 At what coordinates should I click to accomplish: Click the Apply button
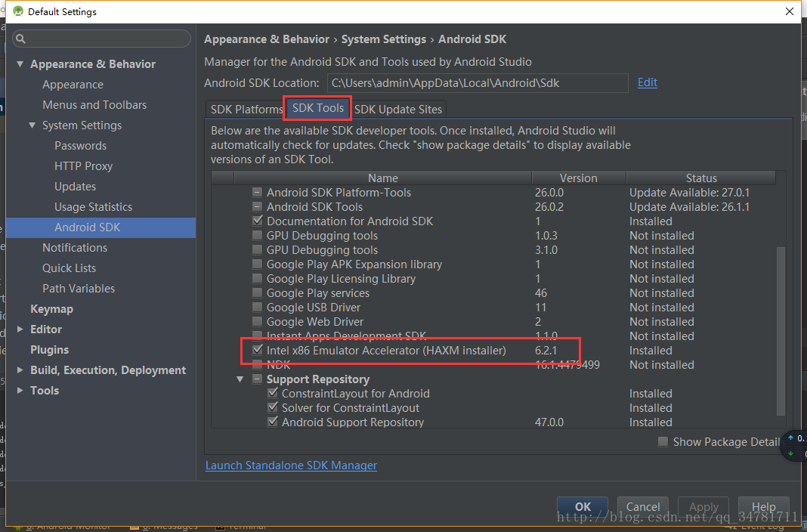(x=703, y=507)
